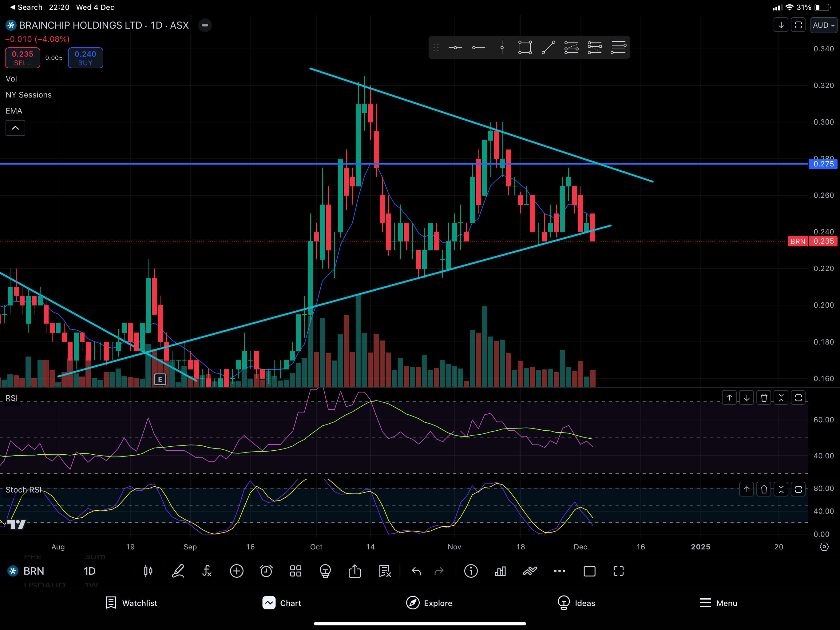840x630 pixels.
Task: Open the fx indicators menu
Action: click(207, 571)
